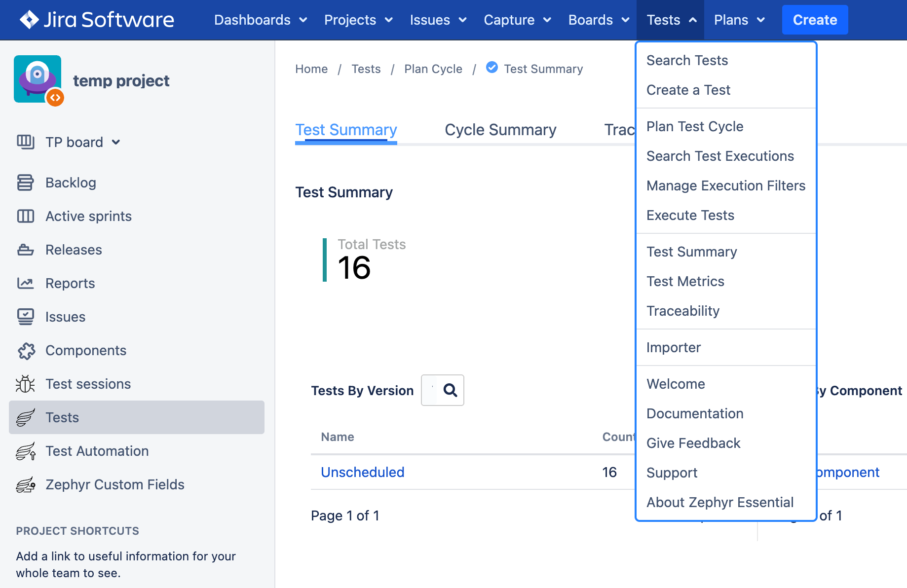The height and width of the screenshot is (588, 907).
Task: Expand the TP board dropdown
Action: tap(116, 142)
